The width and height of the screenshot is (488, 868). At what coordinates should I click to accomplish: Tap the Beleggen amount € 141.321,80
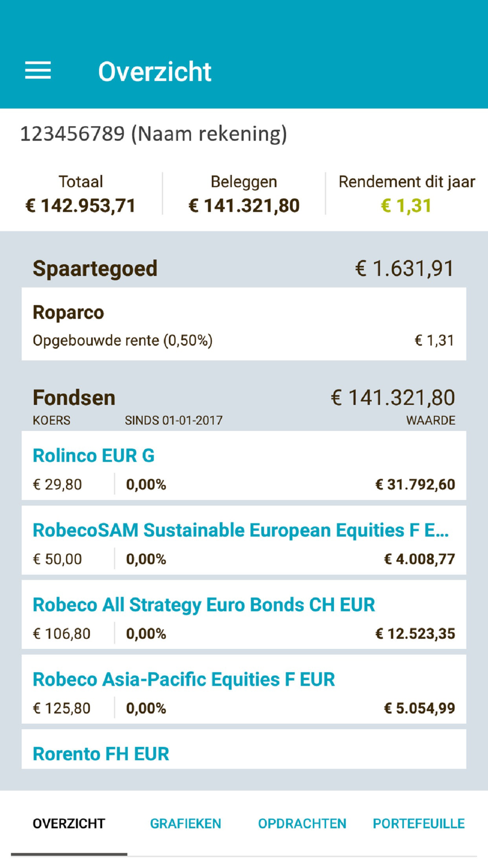(244, 206)
